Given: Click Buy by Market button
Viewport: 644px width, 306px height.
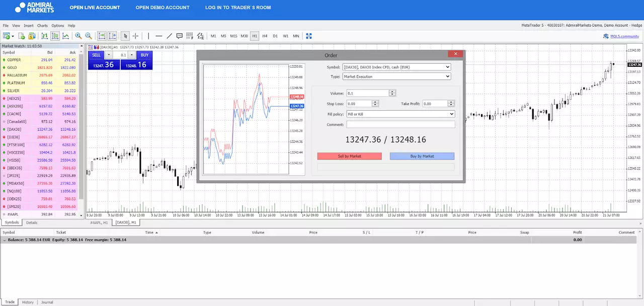Looking at the screenshot, I should [x=422, y=156].
